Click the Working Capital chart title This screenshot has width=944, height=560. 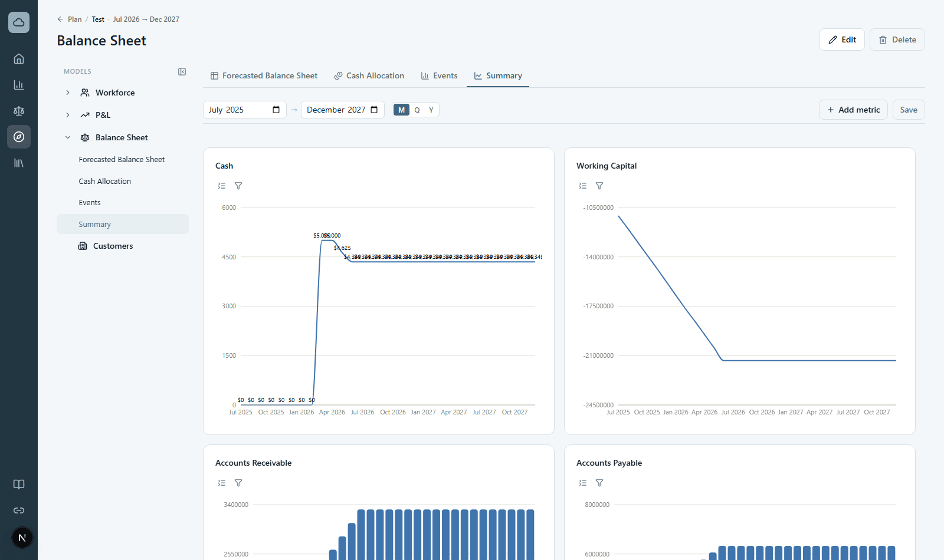(x=607, y=166)
